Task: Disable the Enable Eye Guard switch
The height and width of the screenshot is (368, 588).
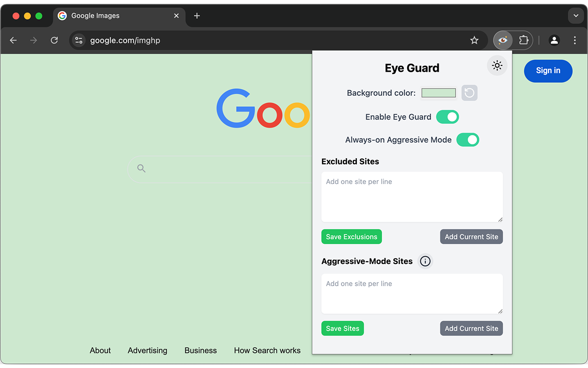Action: coord(447,117)
